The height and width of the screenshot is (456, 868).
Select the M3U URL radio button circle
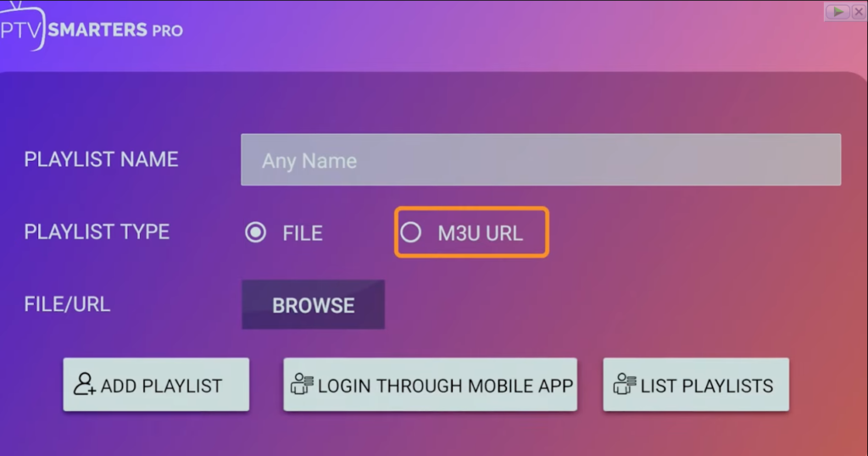coord(410,233)
